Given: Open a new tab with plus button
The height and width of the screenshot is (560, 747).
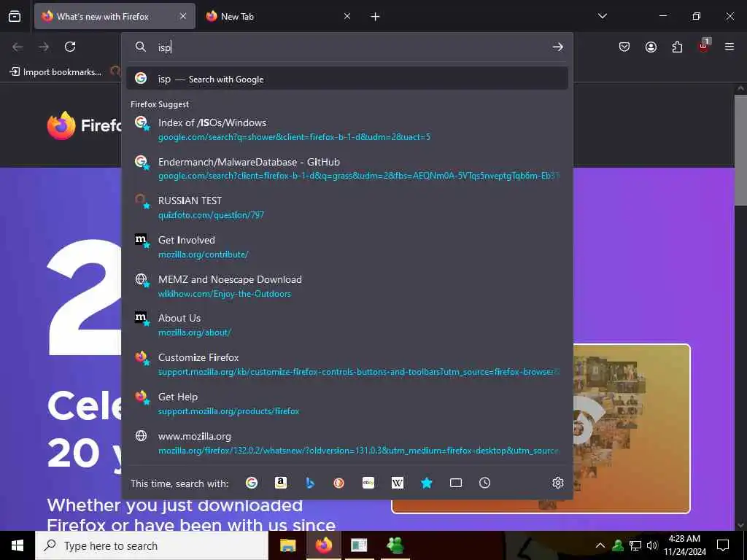Looking at the screenshot, I should pos(375,17).
